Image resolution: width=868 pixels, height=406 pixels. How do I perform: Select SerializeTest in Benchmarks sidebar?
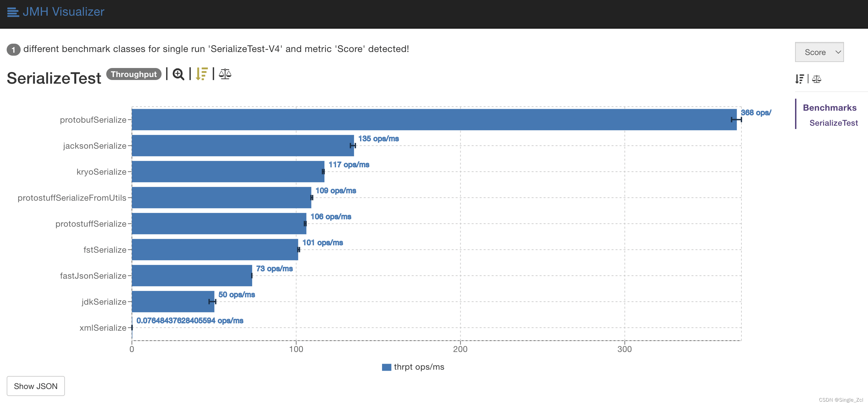pos(833,123)
